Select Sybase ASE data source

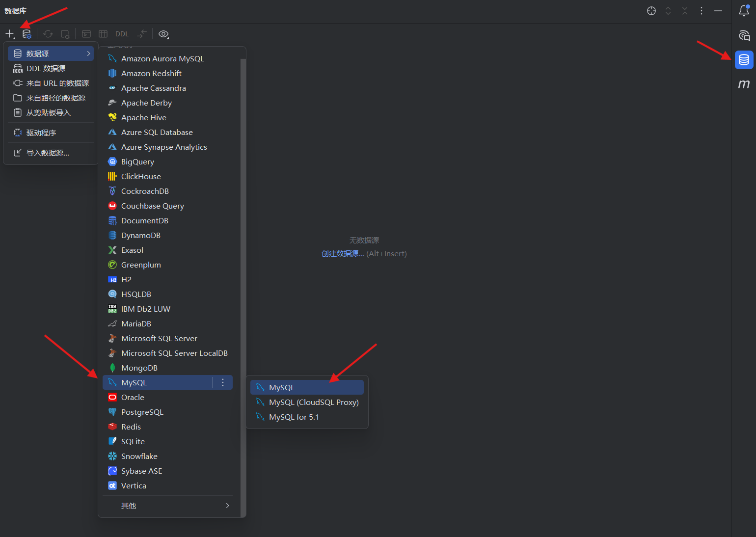tap(167, 471)
